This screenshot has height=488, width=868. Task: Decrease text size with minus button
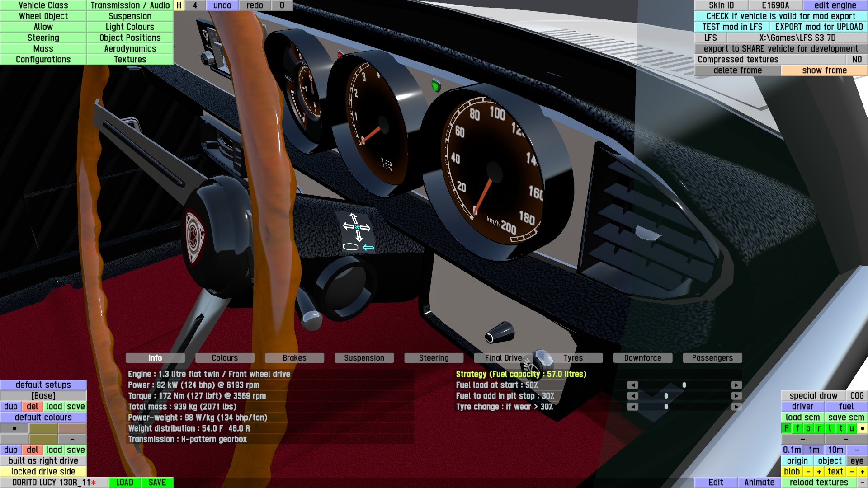[x=851, y=472]
